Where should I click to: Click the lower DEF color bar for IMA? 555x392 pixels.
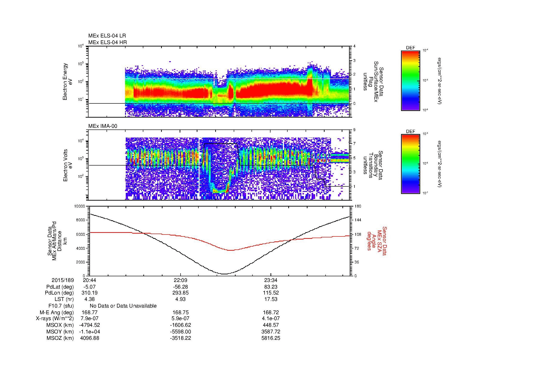click(410, 164)
